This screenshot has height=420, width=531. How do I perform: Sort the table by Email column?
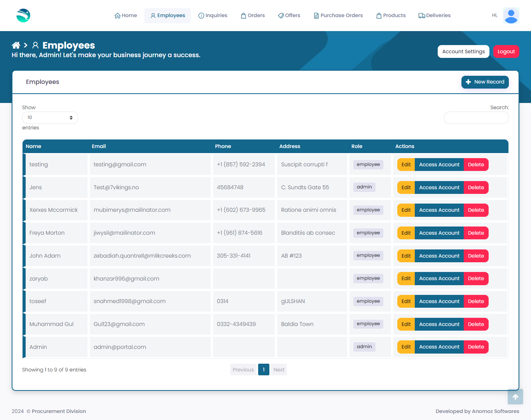pos(99,146)
